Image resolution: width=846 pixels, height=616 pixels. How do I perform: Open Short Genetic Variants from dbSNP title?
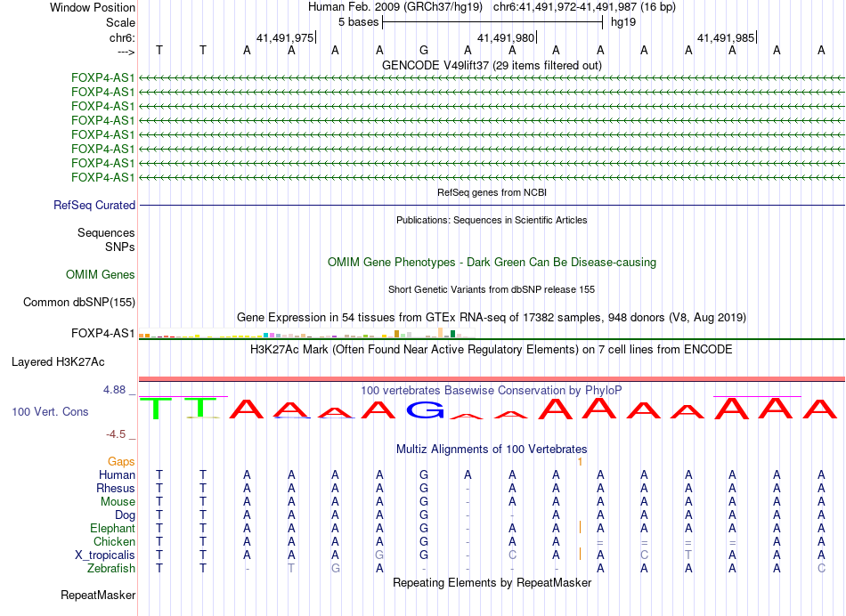point(492,289)
